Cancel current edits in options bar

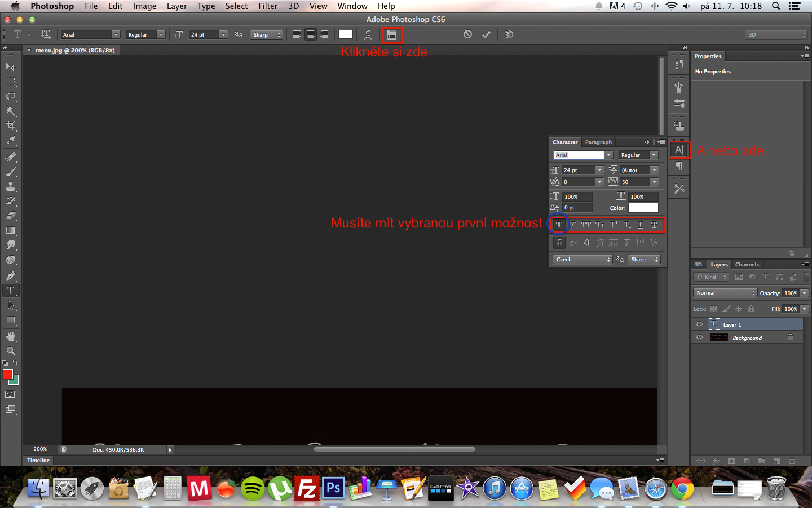click(467, 34)
